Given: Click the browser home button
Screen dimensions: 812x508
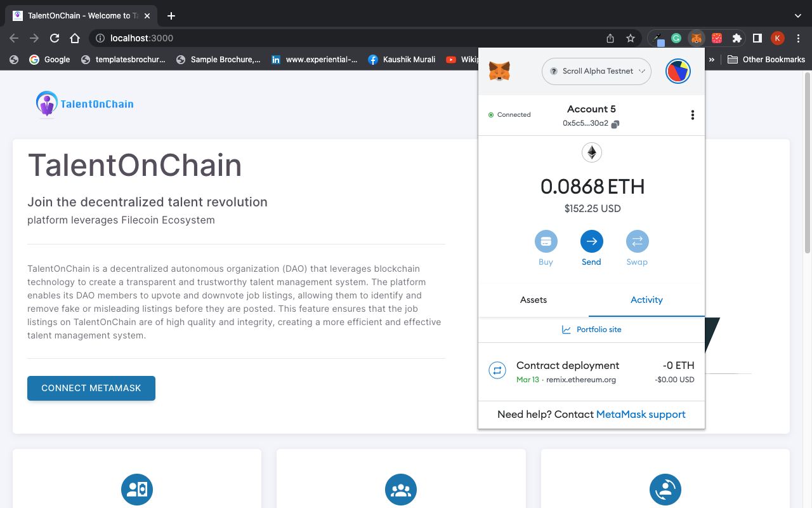Looking at the screenshot, I should (x=75, y=38).
